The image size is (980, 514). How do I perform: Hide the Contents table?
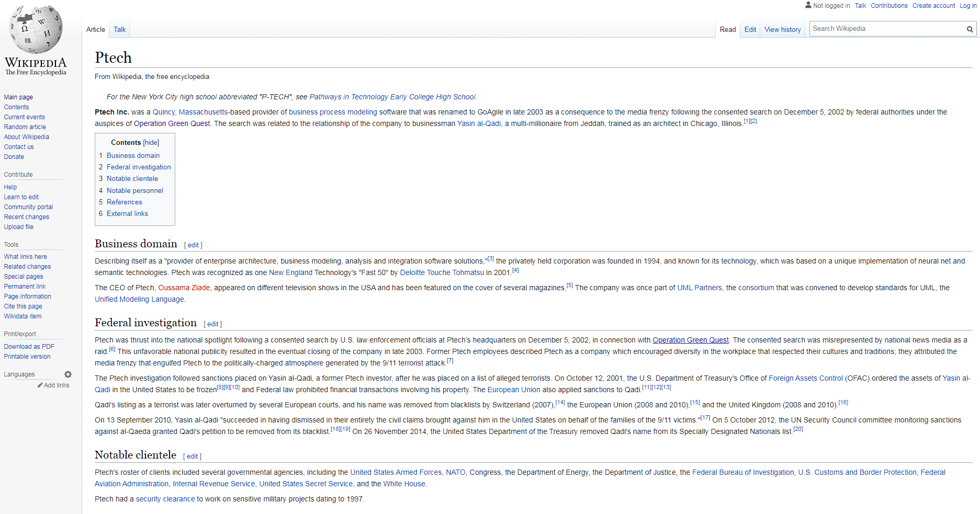click(151, 143)
